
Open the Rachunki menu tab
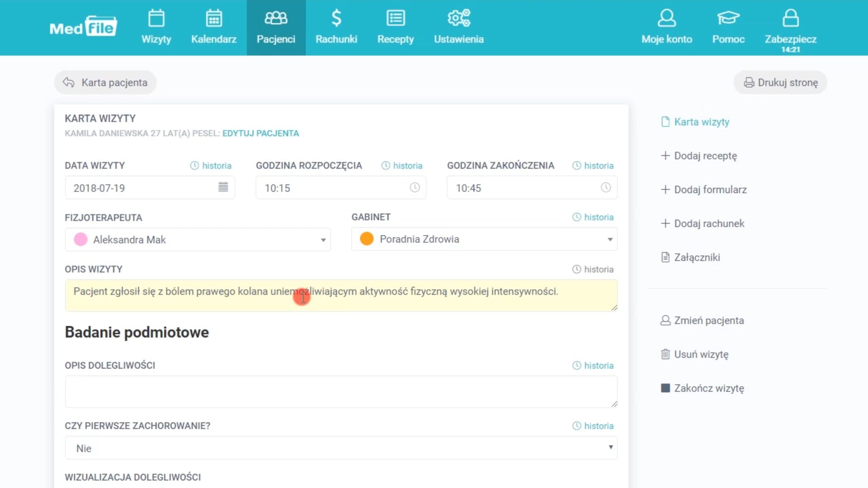pyautogui.click(x=336, y=28)
